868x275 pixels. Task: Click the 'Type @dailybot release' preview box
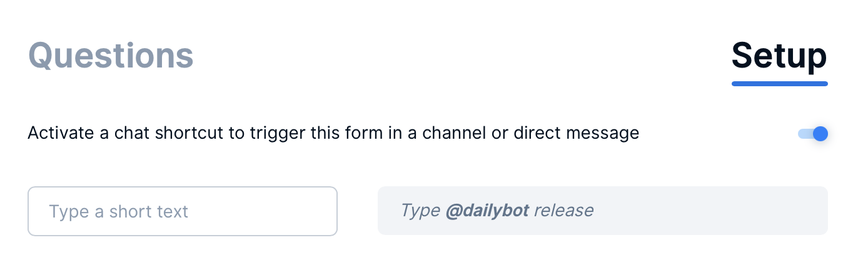pyautogui.click(x=603, y=211)
